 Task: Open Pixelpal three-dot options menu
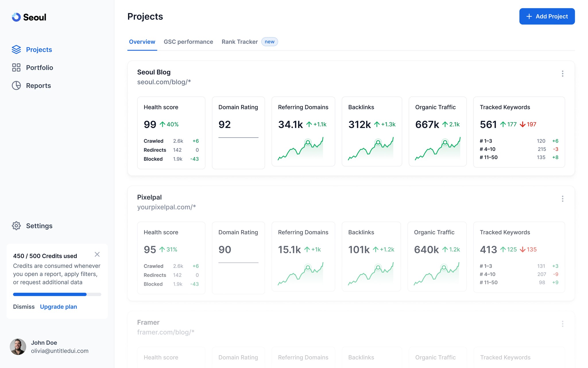coord(562,199)
